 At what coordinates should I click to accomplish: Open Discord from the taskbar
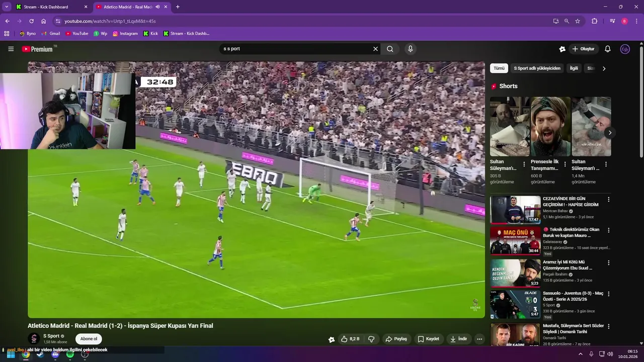55,354
